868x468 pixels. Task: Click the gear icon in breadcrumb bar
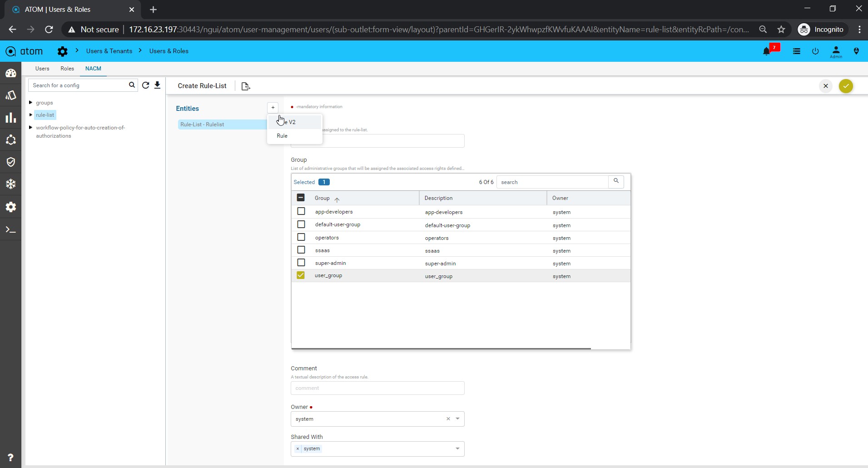62,51
